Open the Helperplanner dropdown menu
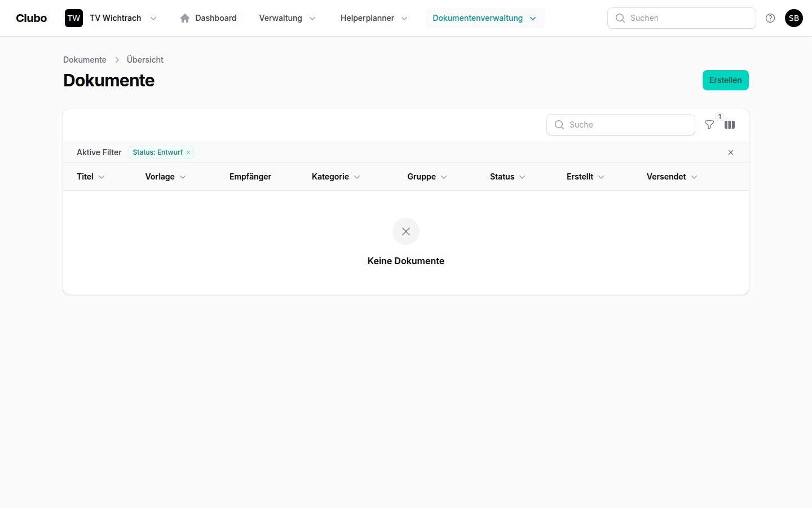The width and height of the screenshot is (812, 508). 373,18
